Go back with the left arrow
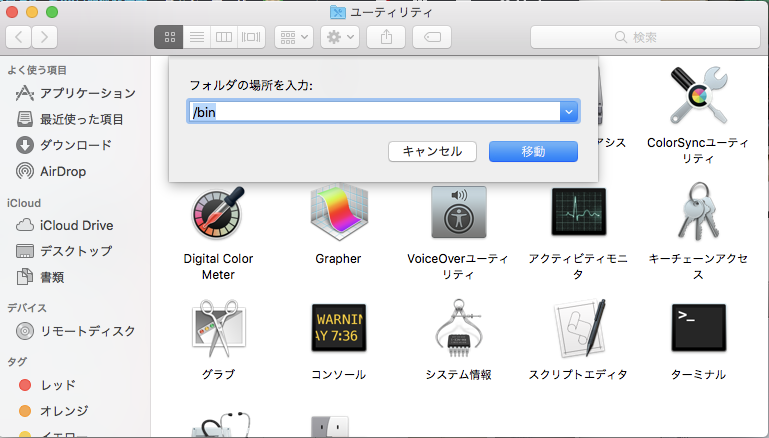 (x=19, y=37)
